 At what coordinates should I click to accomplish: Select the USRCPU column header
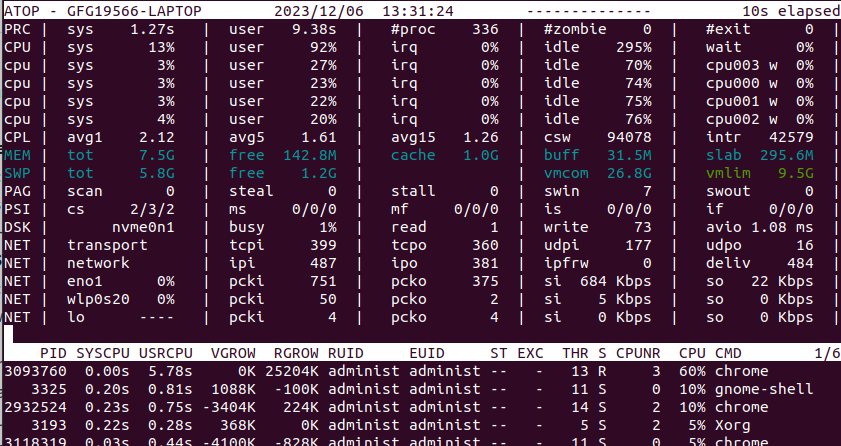point(166,353)
